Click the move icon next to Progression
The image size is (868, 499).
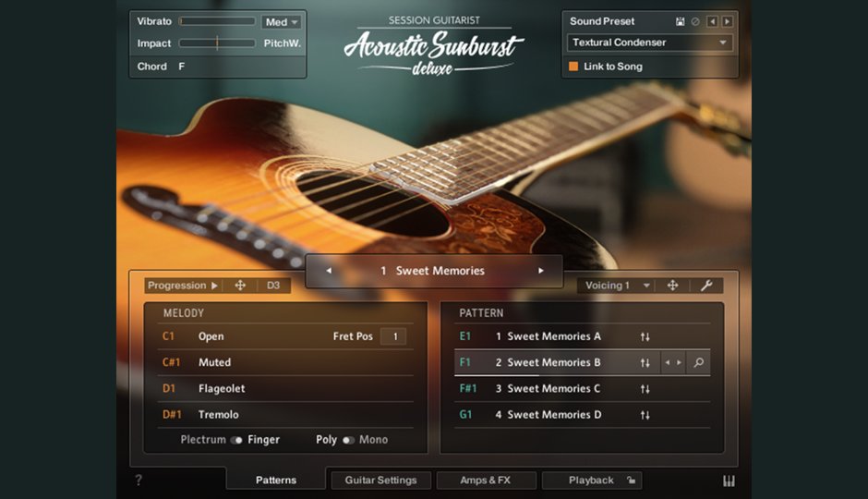pyautogui.click(x=240, y=286)
